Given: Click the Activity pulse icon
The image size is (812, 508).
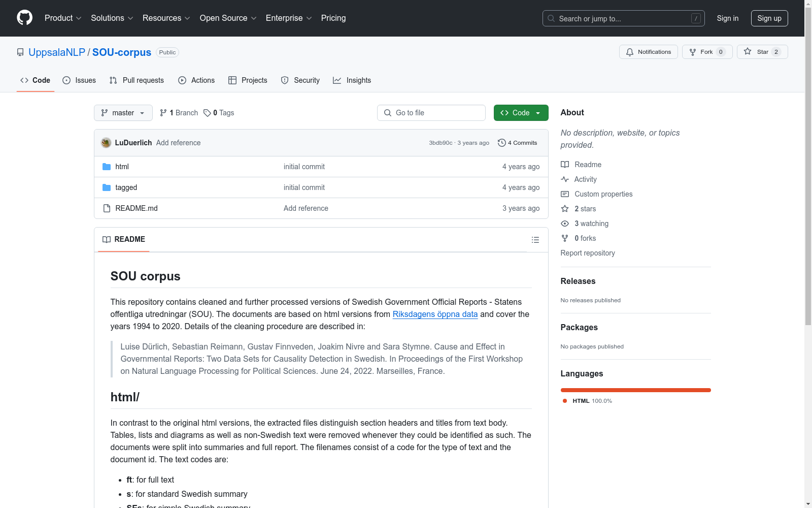Looking at the screenshot, I should [565, 179].
